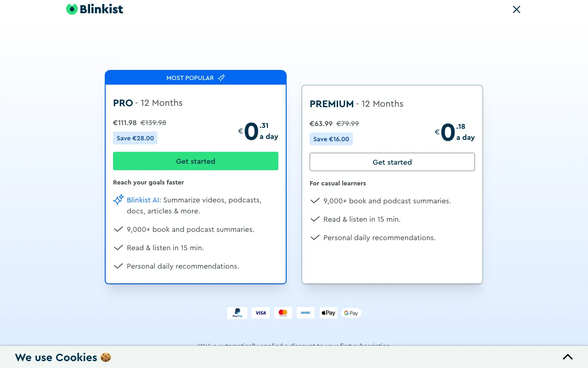Start the PRO plan with Get started
Image resolution: width=588 pixels, height=368 pixels.
tap(196, 161)
